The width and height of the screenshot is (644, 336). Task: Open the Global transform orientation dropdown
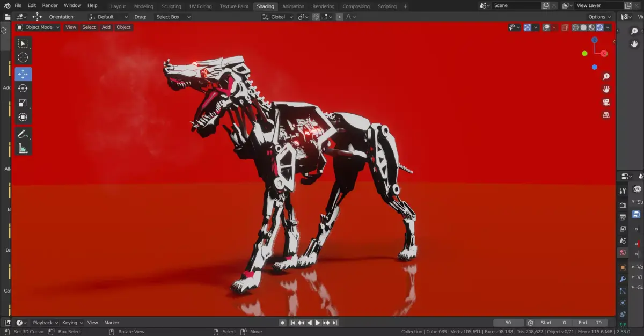pos(278,17)
